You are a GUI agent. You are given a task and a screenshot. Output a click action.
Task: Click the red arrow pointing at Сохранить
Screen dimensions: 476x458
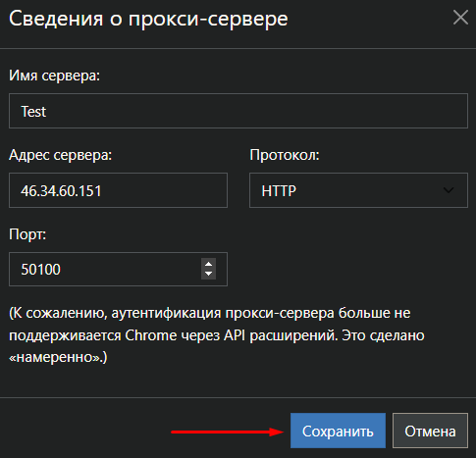(228, 432)
